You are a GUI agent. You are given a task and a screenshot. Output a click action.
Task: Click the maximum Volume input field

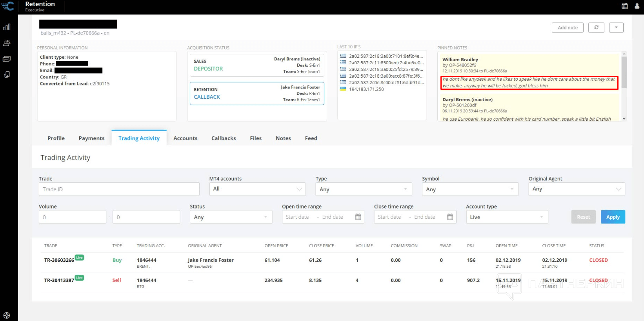(146, 217)
